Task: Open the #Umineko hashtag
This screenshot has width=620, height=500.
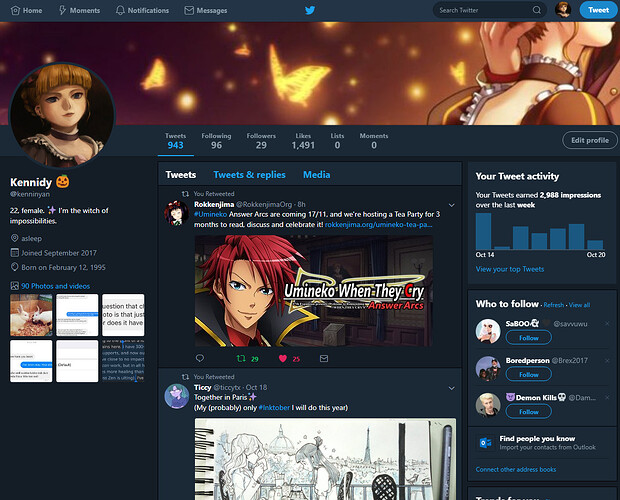Action: click(x=210, y=214)
